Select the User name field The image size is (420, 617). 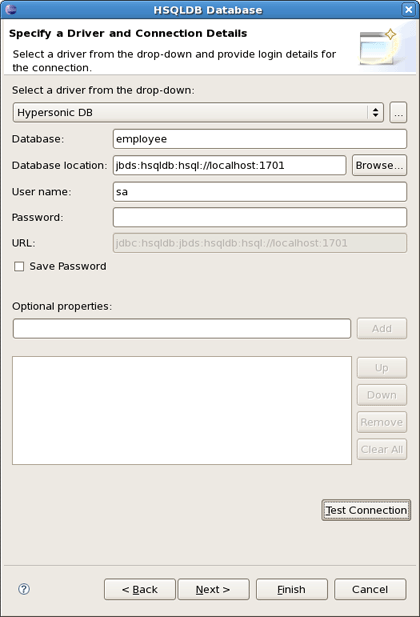click(260, 192)
